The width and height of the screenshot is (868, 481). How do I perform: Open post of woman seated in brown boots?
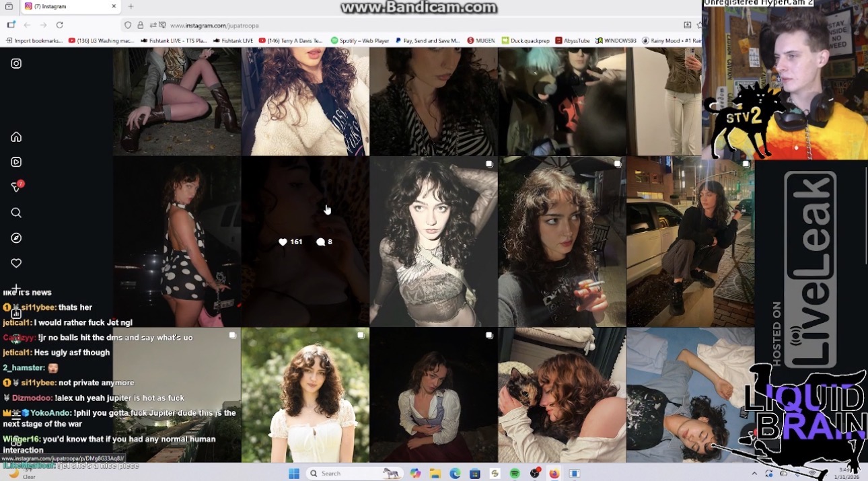tap(177, 101)
